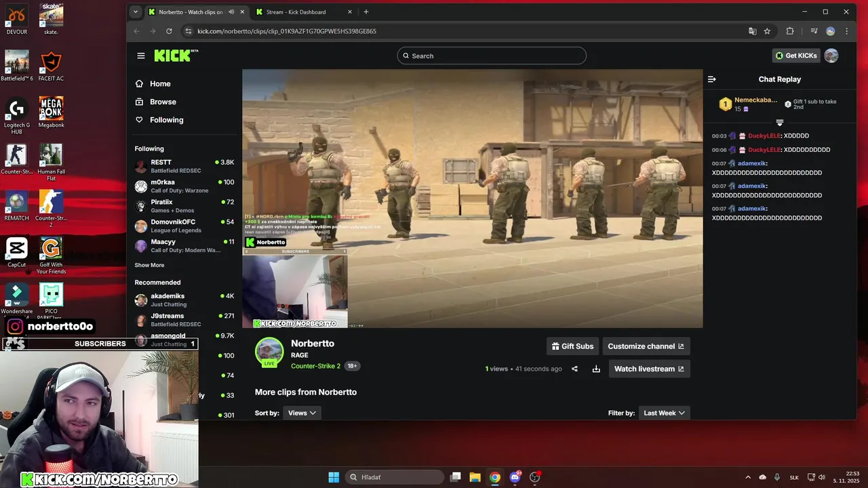Screen dimensions: 868x488
Task: Open akademiks recommended channel
Action: point(184,300)
